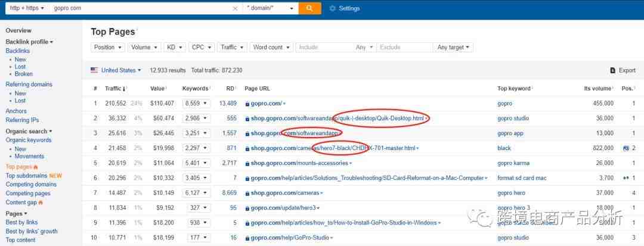Open the Position filter dropdown
Screen dimensions: 644x246
pyautogui.click(x=107, y=47)
